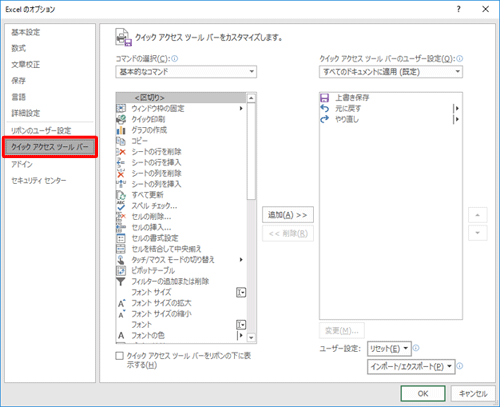This screenshot has height=407, width=500.
Task: Choose the グラフの作成 chart icon
Action: pos(121,130)
